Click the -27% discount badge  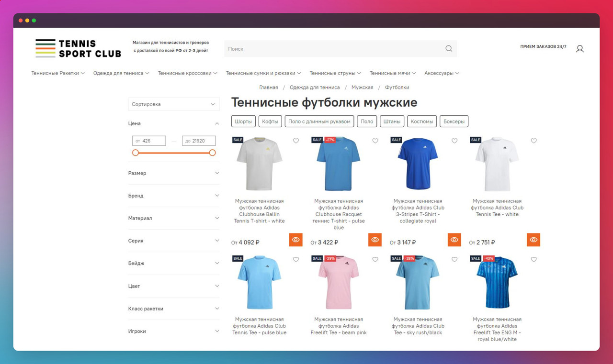click(330, 140)
